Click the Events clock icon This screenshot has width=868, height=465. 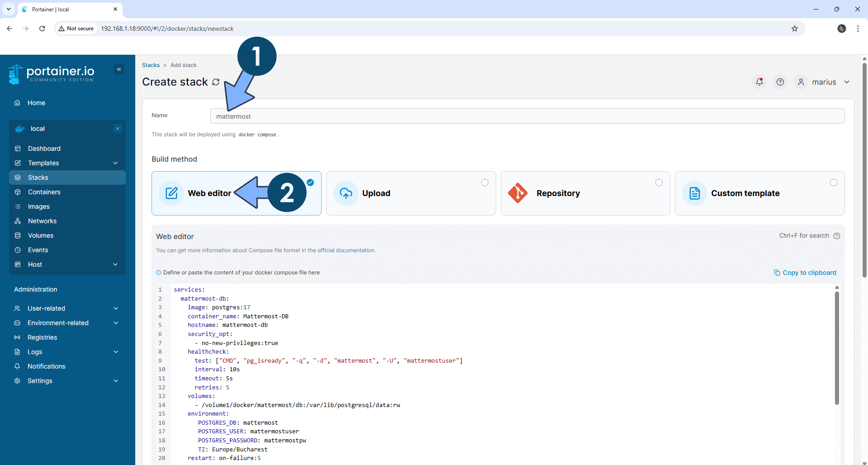18,250
